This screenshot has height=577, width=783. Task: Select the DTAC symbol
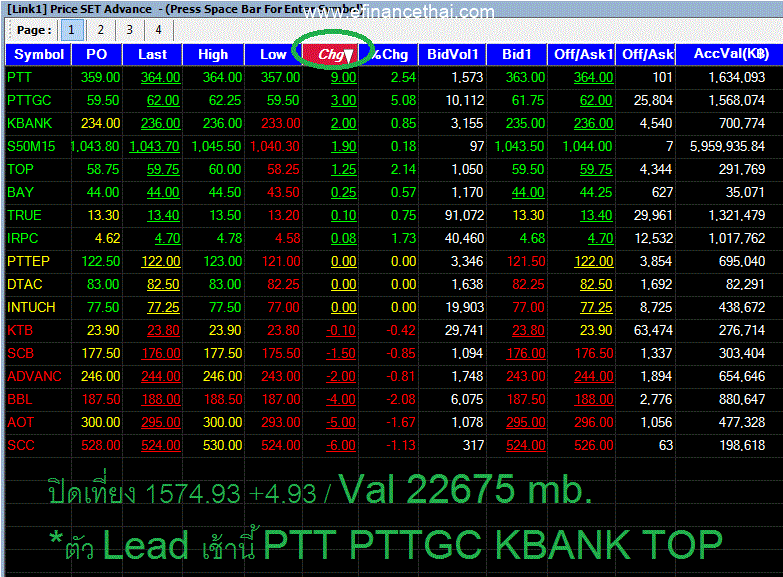pos(24,284)
